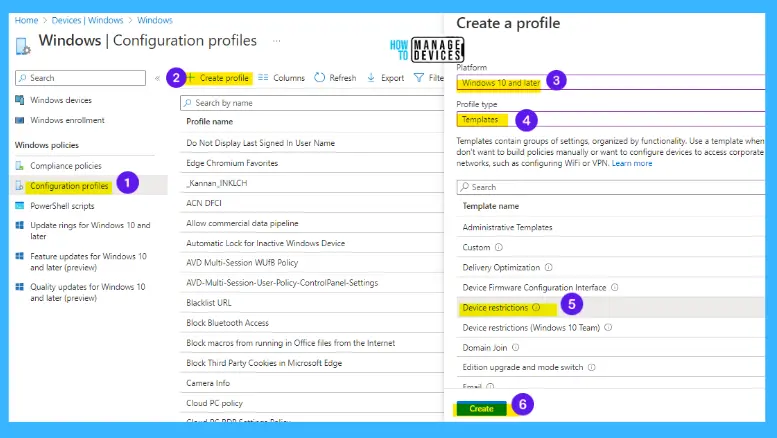Image resolution: width=777 pixels, height=438 pixels.
Task: Open Automatic Lock for Inactive Windows Device
Action: (266, 243)
